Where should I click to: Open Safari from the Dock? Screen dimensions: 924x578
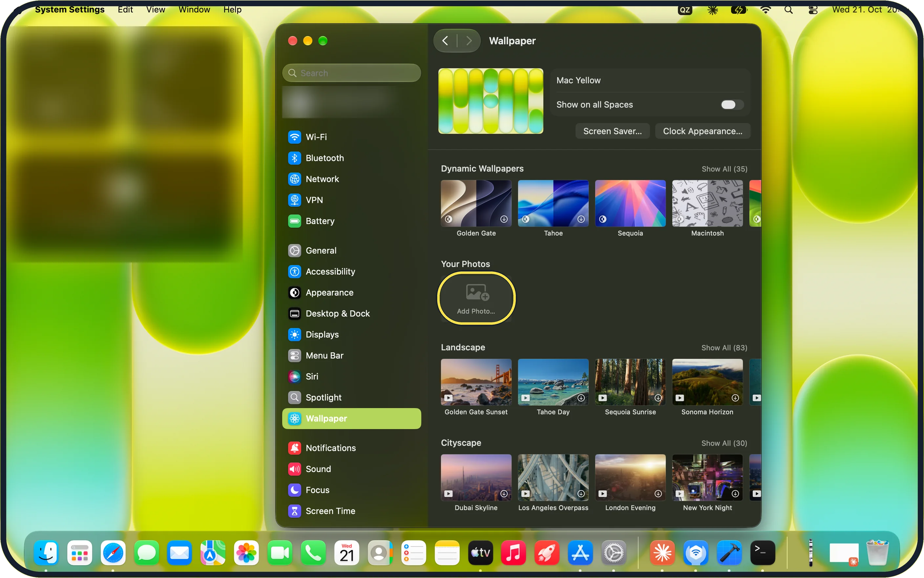click(113, 553)
